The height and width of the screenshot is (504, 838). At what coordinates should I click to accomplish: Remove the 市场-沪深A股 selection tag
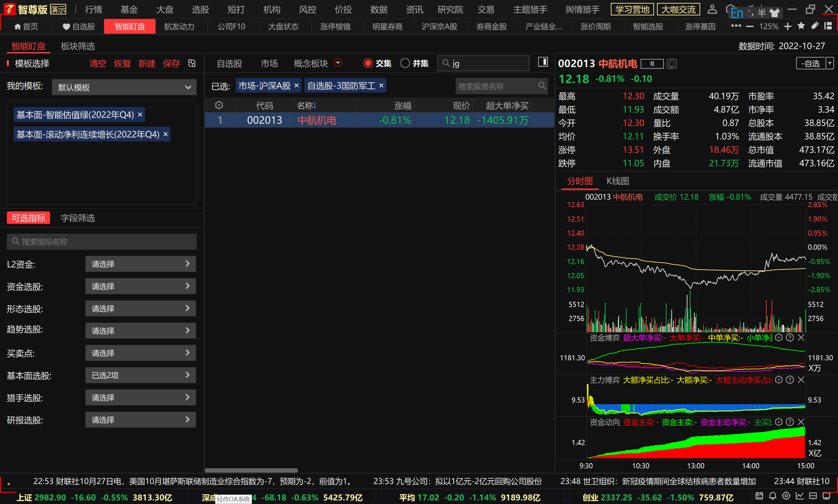click(x=297, y=86)
